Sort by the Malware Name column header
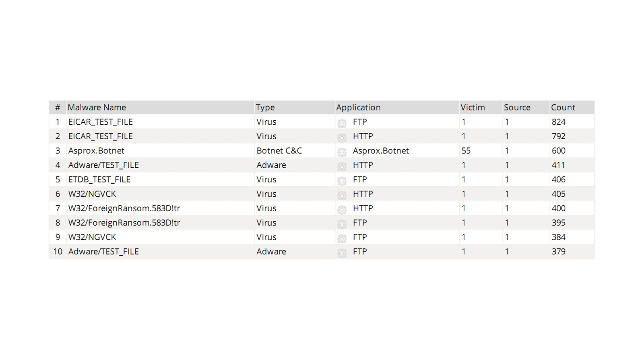The height and width of the screenshot is (362, 644). 97,107
